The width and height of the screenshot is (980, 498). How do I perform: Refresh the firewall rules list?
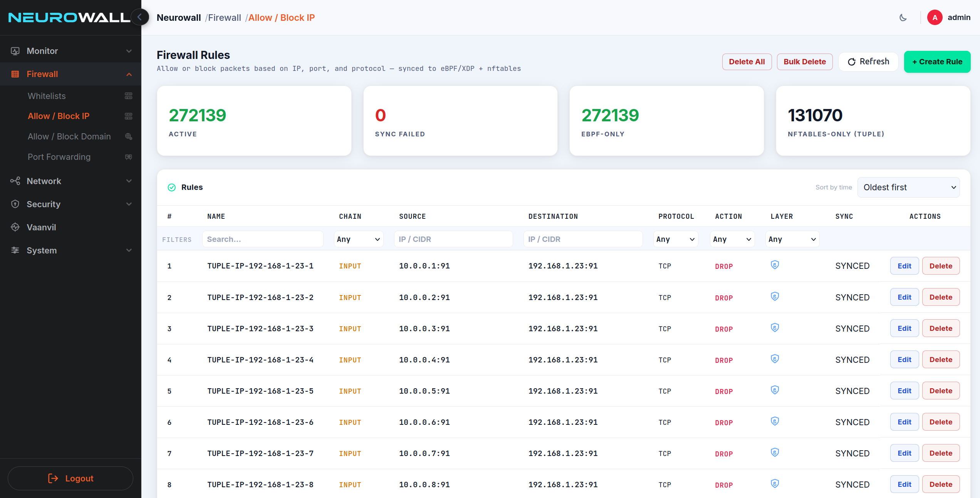point(868,62)
